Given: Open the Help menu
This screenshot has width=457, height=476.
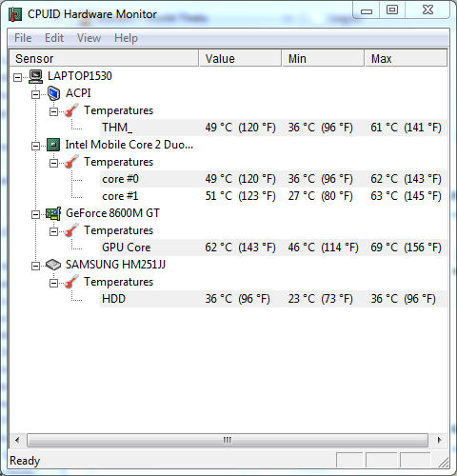Looking at the screenshot, I should click(x=126, y=38).
